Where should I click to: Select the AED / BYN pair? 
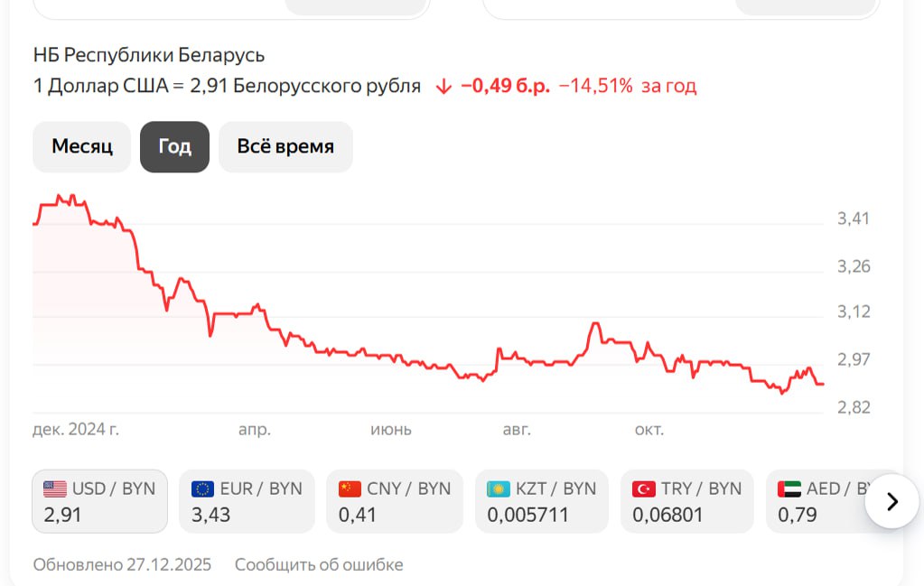coord(817,501)
